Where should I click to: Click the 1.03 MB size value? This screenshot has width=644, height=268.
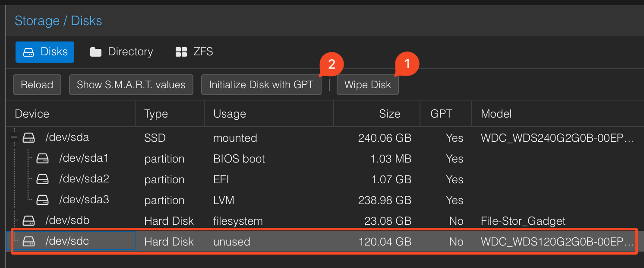(391, 159)
